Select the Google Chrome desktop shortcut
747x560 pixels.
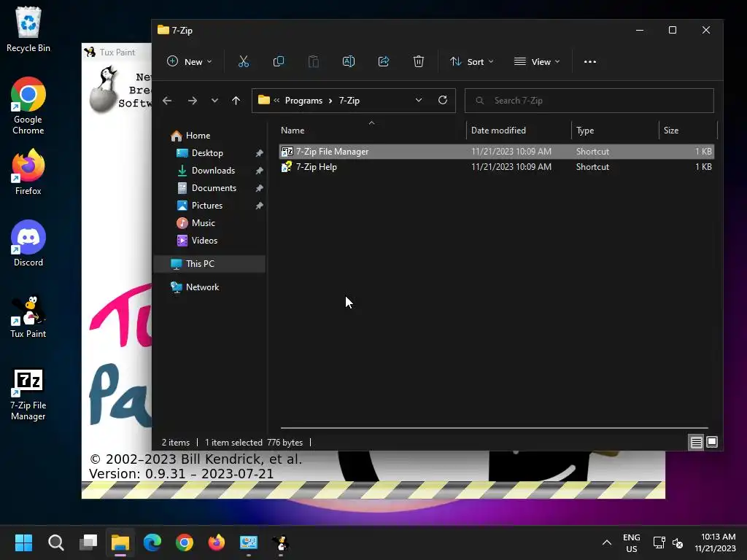point(28,106)
